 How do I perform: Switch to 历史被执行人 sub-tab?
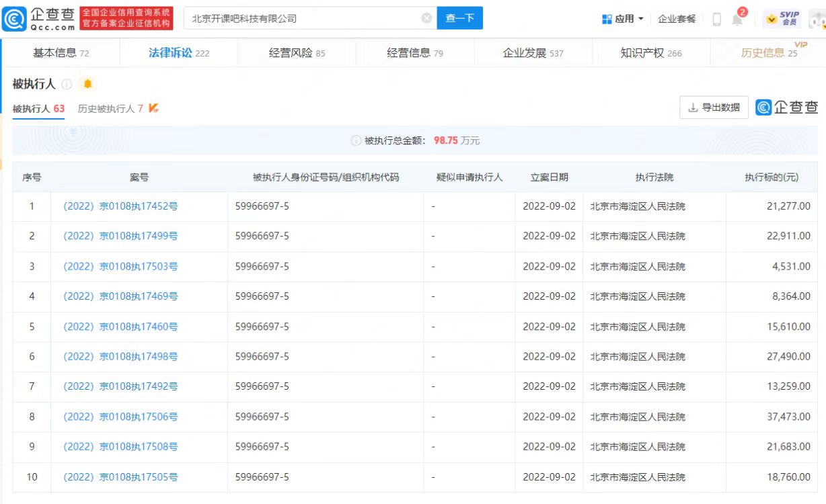click(110, 108)
